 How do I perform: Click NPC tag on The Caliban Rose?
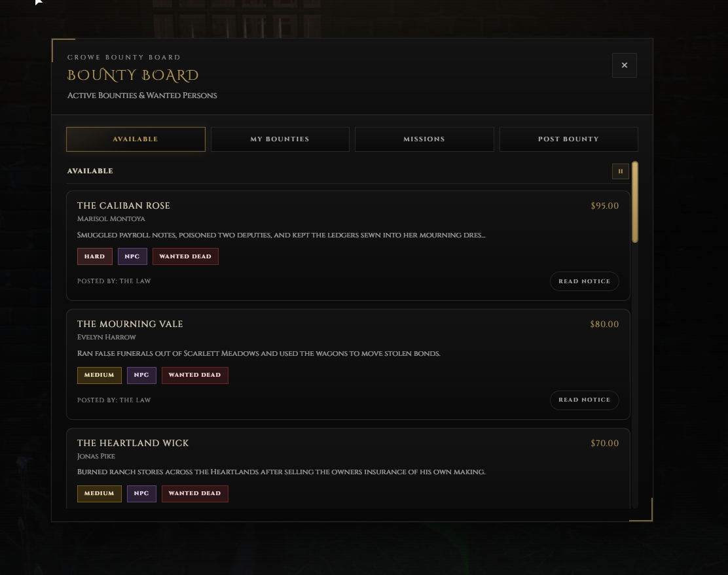pyautogui.click(x=132, y=256)
